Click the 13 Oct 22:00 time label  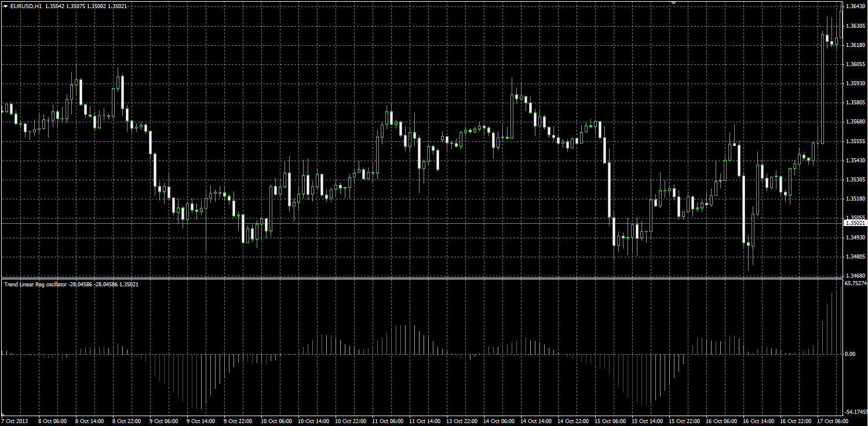[461, 421]
